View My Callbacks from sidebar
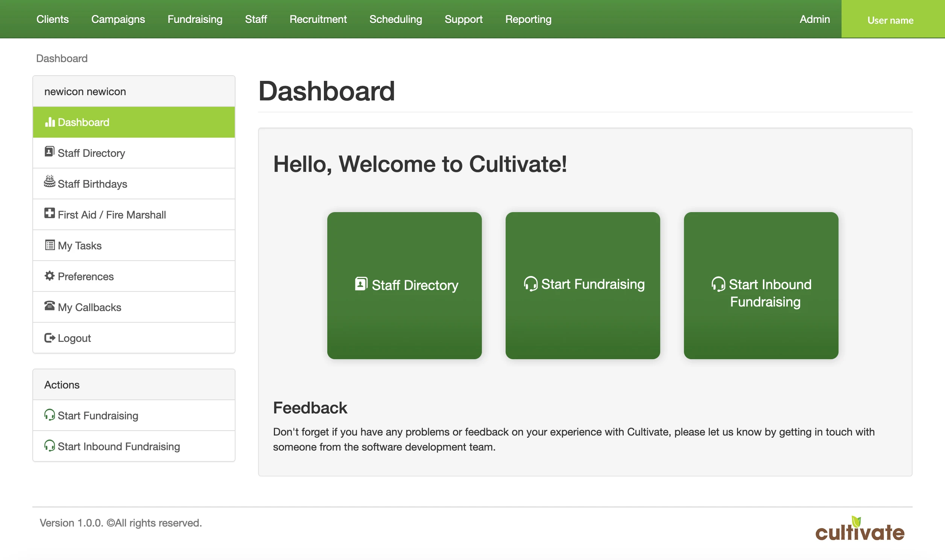Viewport: 945px width, 560px height. click(134, 307)
